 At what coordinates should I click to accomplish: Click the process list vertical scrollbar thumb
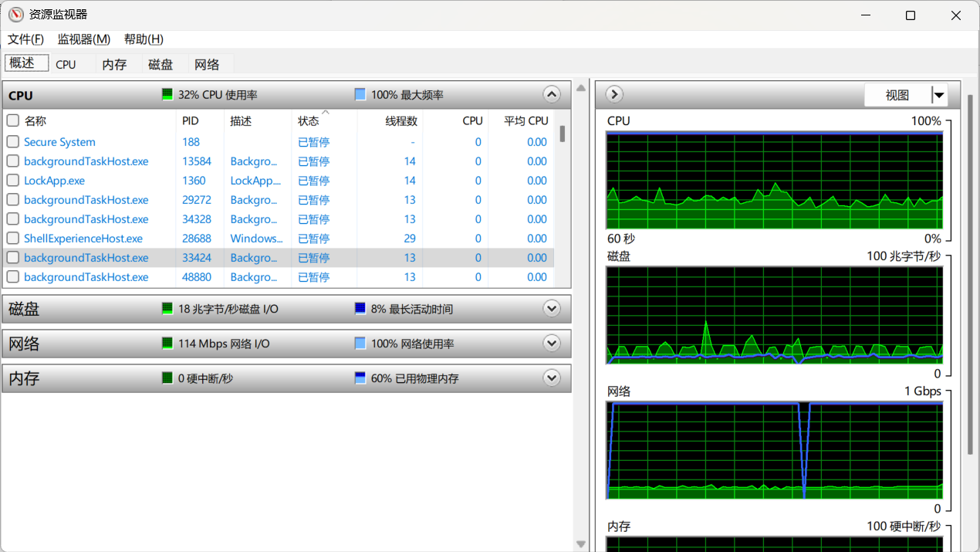pos(563,134)
